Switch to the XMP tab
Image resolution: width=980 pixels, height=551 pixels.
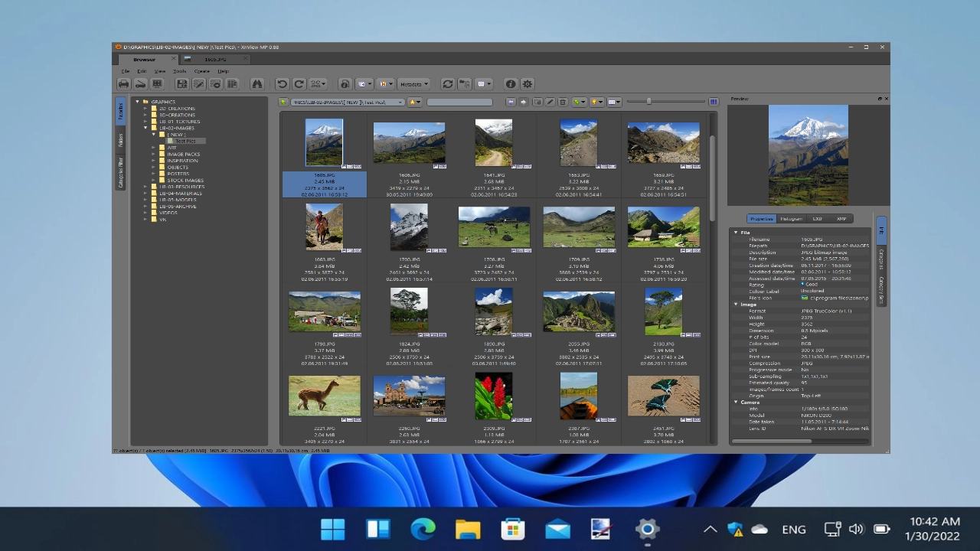[841, 219]
